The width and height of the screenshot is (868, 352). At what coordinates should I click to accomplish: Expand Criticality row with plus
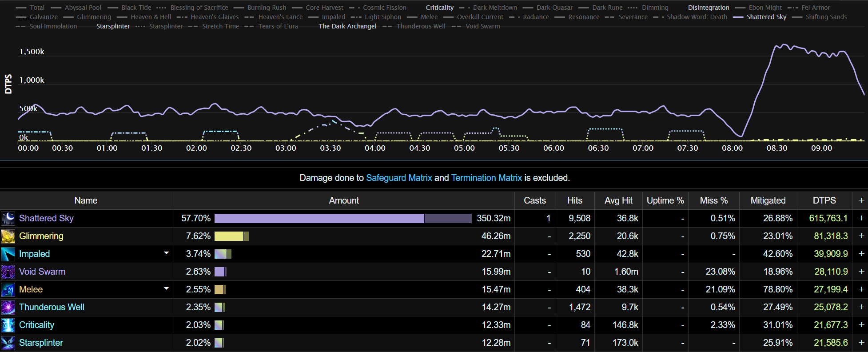pyautogui.click(x=861, y=325)
